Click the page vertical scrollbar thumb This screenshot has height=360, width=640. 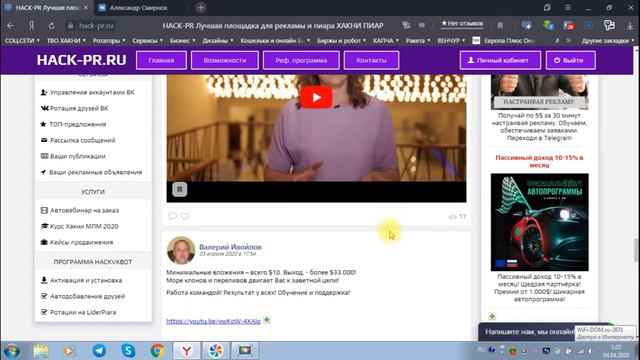(636, 250)
